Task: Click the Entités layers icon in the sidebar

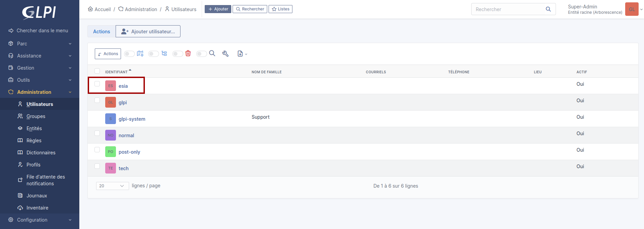Action: (x=20, y=128)
